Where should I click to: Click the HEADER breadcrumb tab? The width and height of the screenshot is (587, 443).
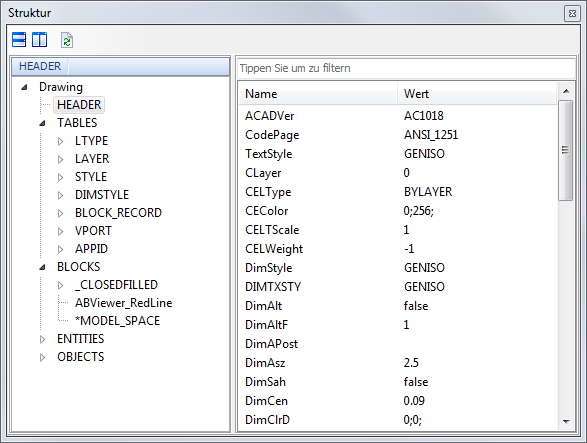tap(40, 66)
